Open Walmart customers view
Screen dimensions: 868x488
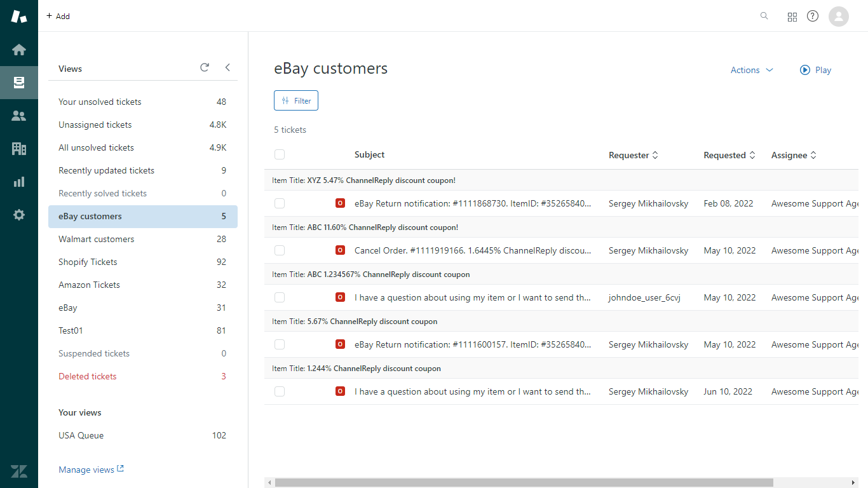(x=143, y=239)
